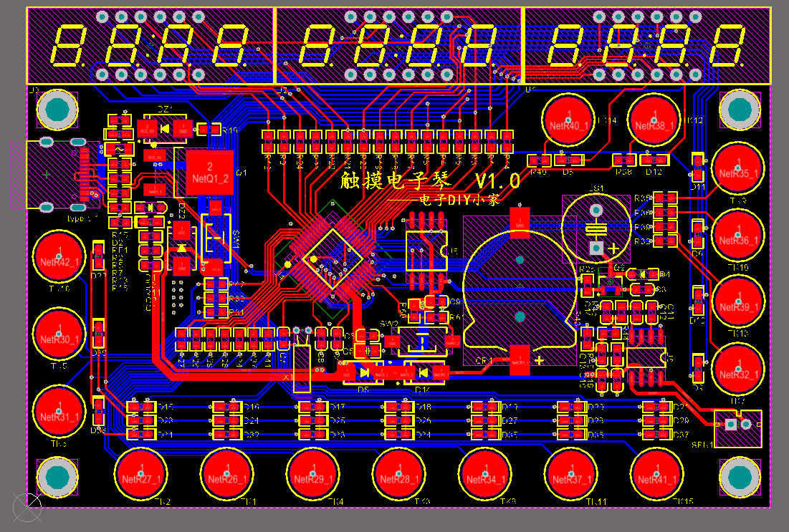Select the NetR35_1 touch pad
Viewport: 789px width, 532px height.
[x=738, y=169]
